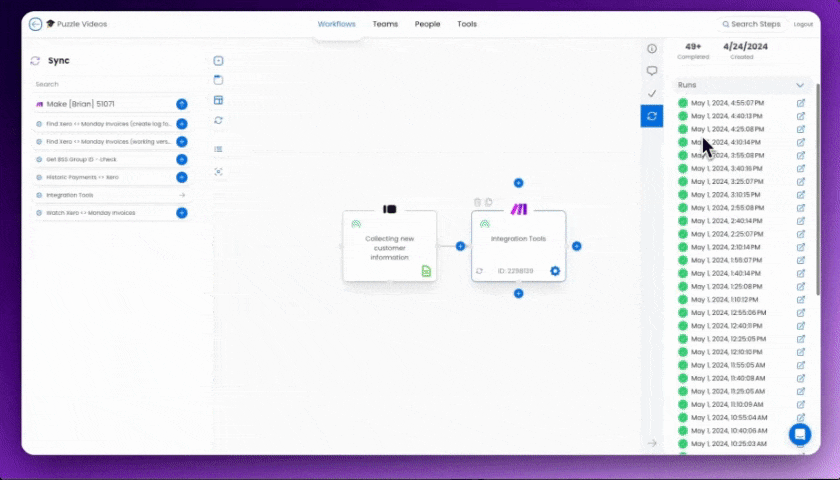Open the info panel icon
Viewport: 840px width, 480px height.
pyautogui.click(x=652, y=49)
